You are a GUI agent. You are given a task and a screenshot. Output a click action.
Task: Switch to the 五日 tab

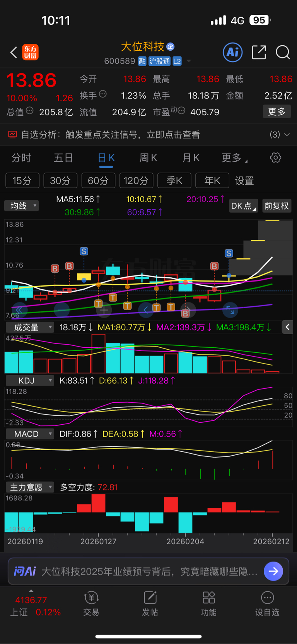click(x=63, y=158)
